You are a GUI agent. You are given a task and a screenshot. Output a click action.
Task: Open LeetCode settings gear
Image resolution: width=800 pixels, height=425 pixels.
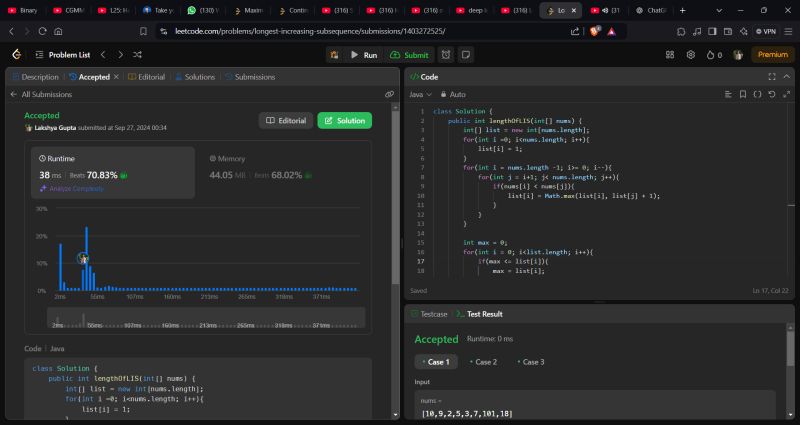click(691, 55)
